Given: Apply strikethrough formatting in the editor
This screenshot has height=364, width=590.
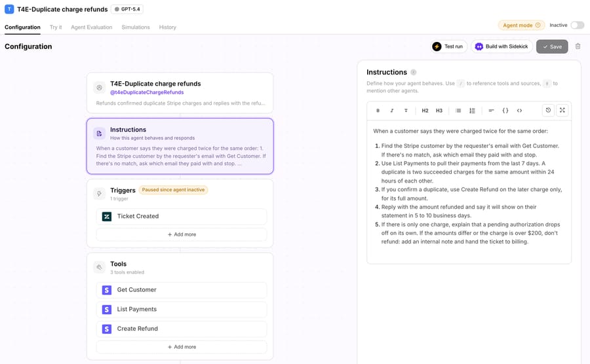Looking at the screenshot, I should tap(406, 111).
